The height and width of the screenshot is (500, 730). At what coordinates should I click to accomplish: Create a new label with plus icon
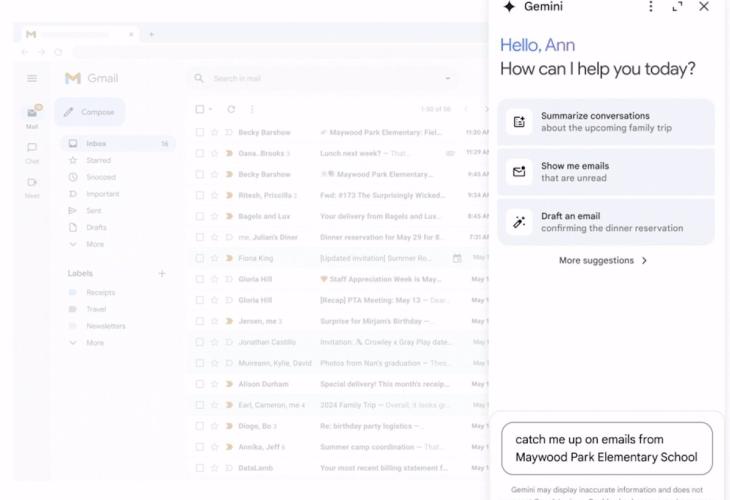(162, 273)
